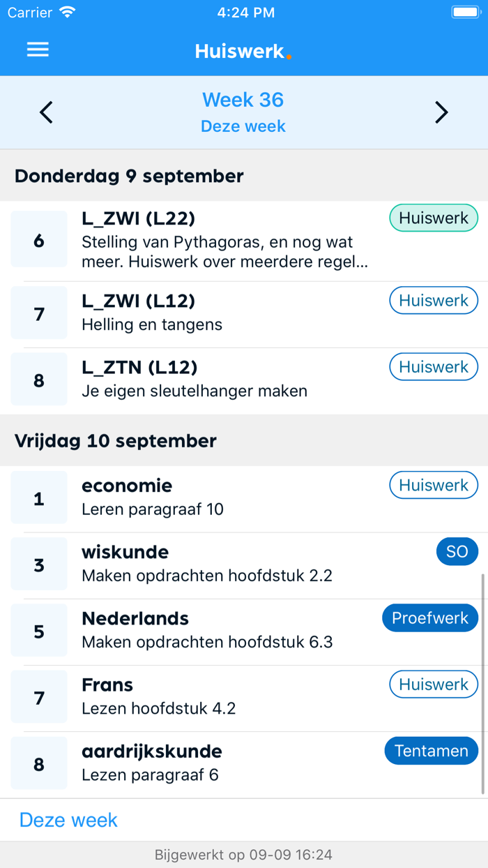
Task: Toggle the Huiswerk badge next to Frans
Action: [433, 684]
